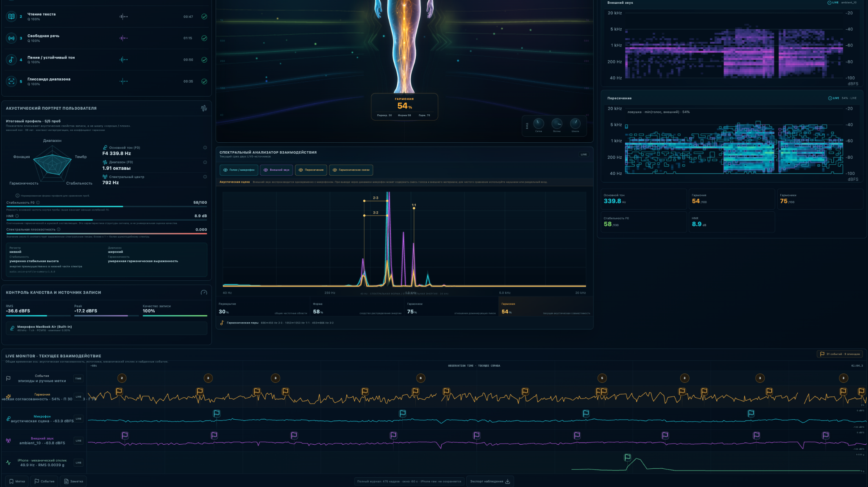Image resolution: width=868 pixels, height=487 pixels.
Task: Click info icon beside Основной тон (F0)
Action: 205,147
